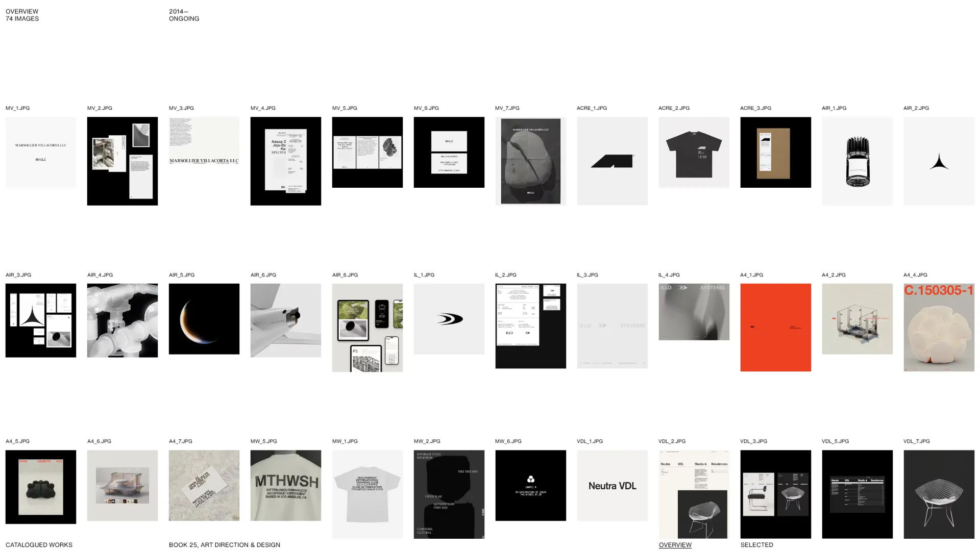Select the ACRE_2.JPG black t-shirt image

pyautogui.click(x=694, y=152)
